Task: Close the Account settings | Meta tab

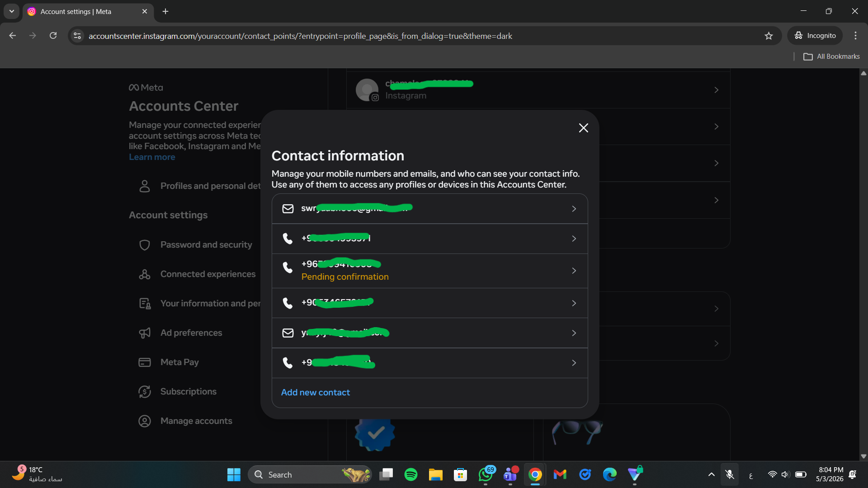Action: (145, 11)
